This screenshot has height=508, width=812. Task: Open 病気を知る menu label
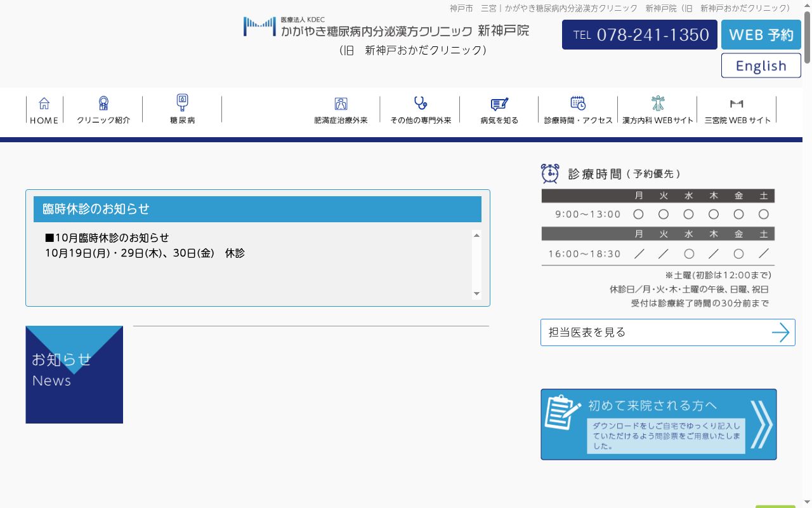pos(499,121)
